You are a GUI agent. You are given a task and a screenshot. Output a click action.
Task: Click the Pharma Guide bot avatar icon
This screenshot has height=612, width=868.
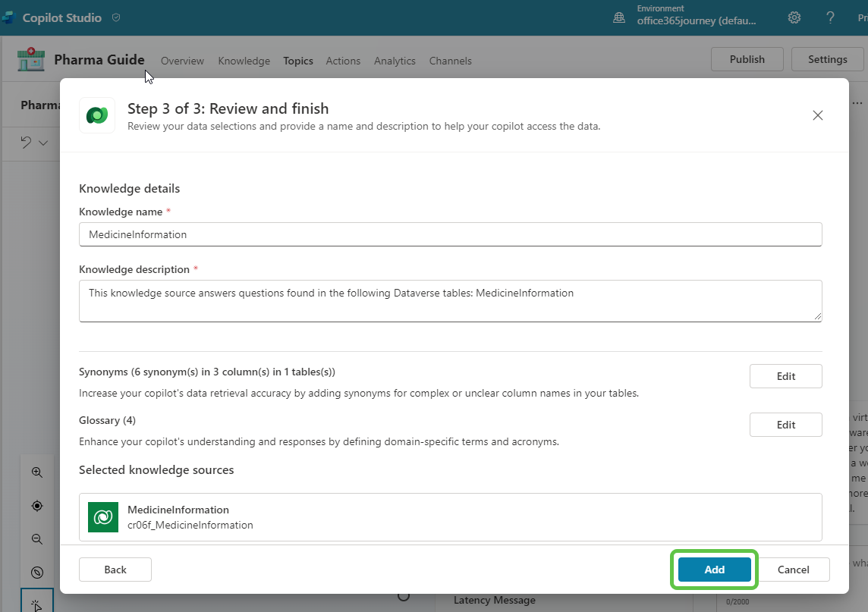(x=30, y=59)
